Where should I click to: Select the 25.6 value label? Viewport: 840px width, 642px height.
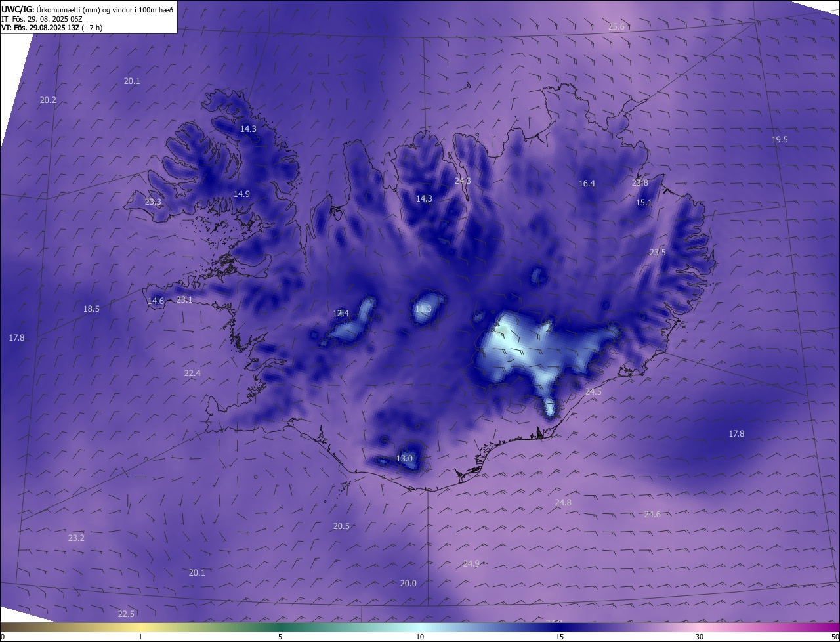(x=617, y=26)
